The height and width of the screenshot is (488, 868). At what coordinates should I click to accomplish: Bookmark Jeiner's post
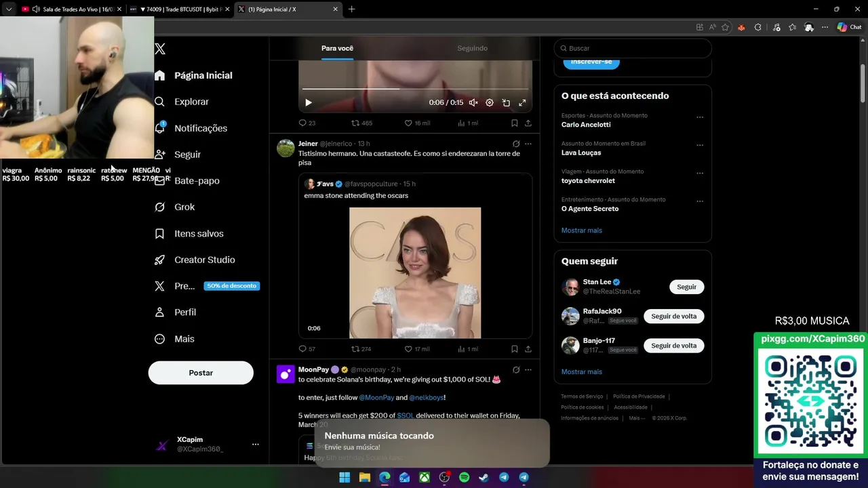515,349
